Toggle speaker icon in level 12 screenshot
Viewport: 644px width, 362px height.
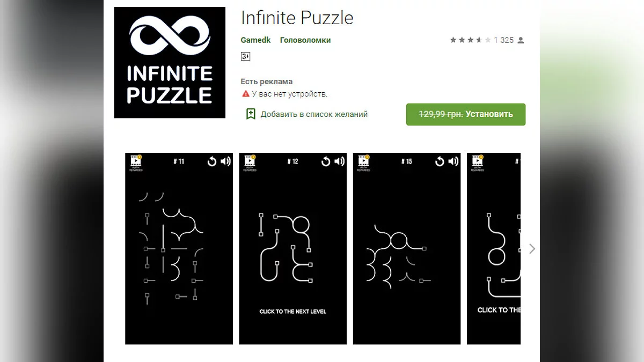click(x=339, y=161)
